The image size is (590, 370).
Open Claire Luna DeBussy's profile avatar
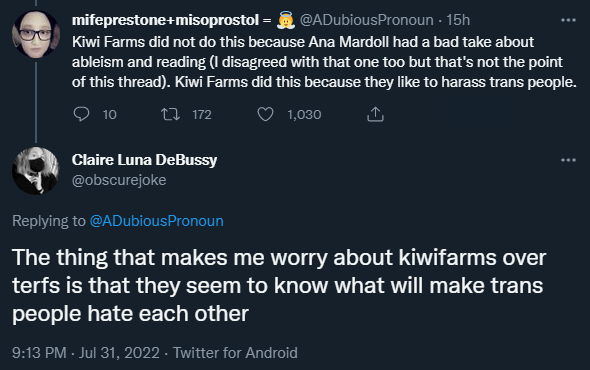(x=36, y=171)
